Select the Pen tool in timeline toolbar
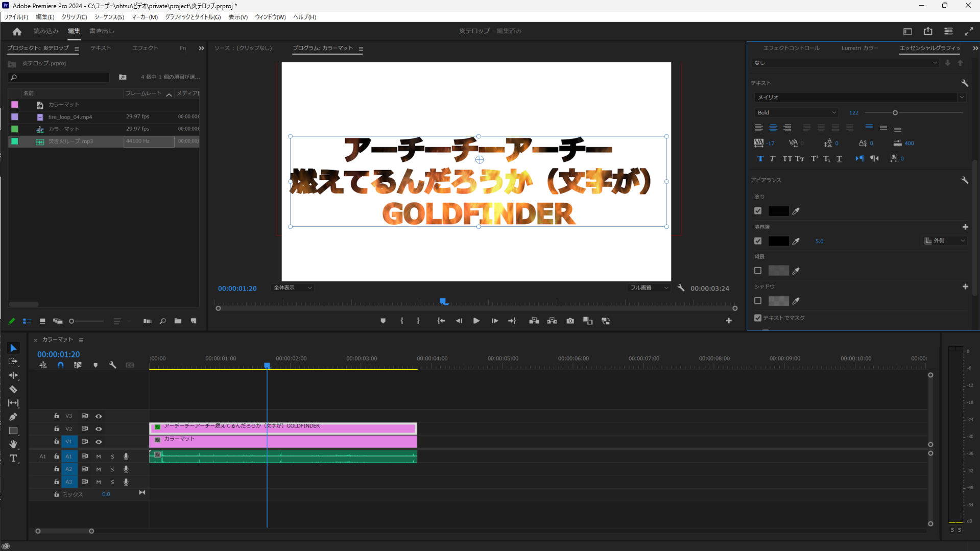Viewport: 980px width, 551px height. (x=13, y=417)
